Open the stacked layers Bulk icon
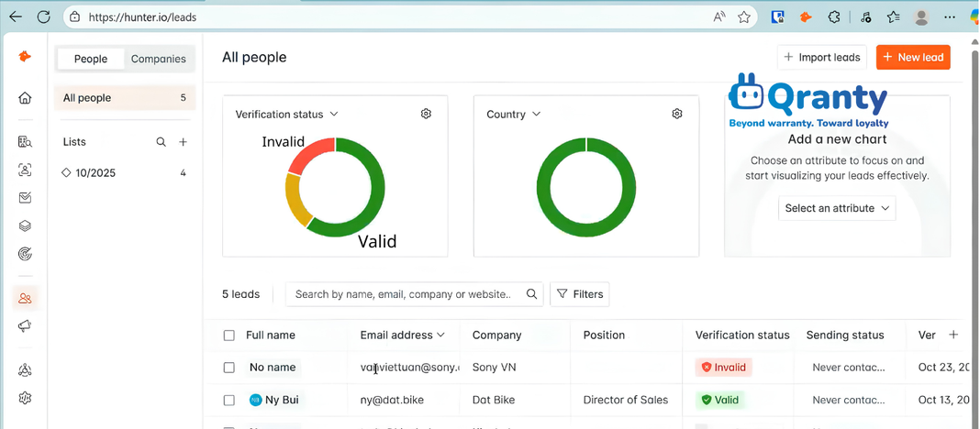 tap(25, 226)
